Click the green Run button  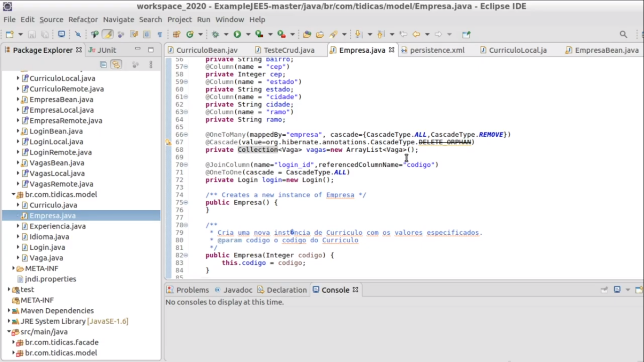237,34
